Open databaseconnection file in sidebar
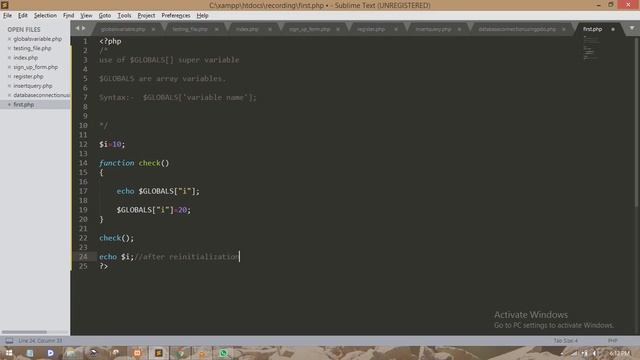The image size is (640, 360). (x=41, y=95)
